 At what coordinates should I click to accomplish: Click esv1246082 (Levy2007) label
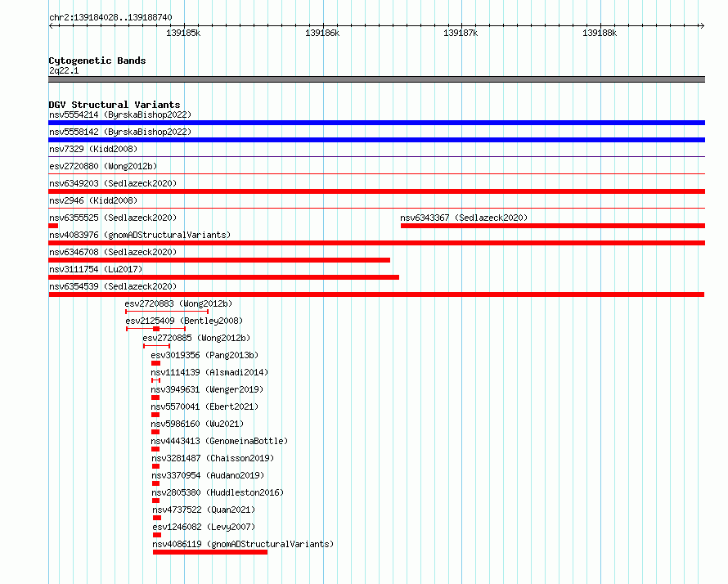tap(204, 527)
